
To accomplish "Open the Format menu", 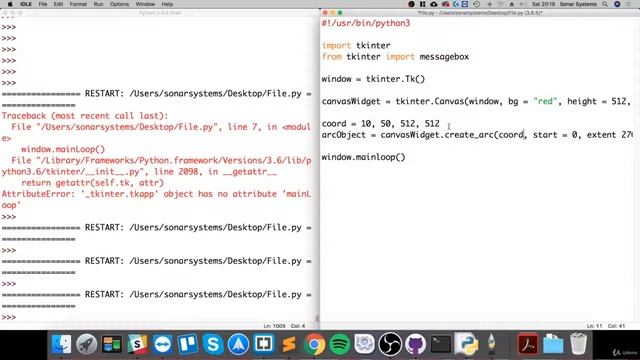I will coord(78,4).
